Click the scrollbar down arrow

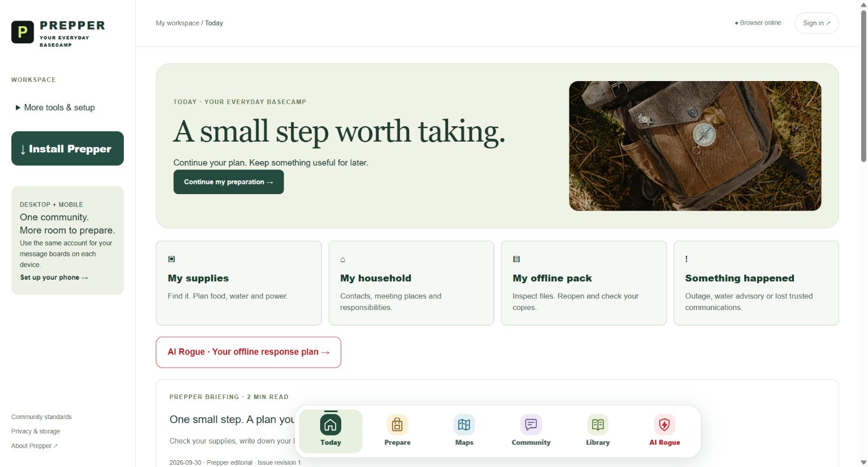863,462
